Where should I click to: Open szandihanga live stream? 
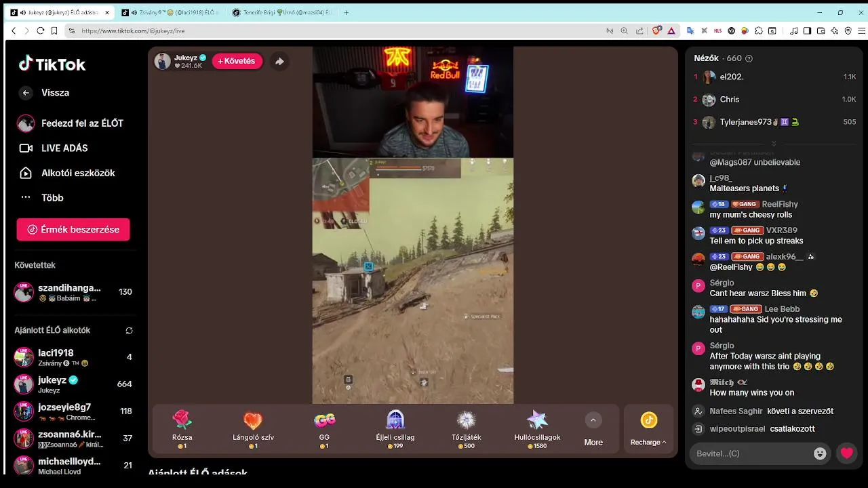[x=73, y=292]
